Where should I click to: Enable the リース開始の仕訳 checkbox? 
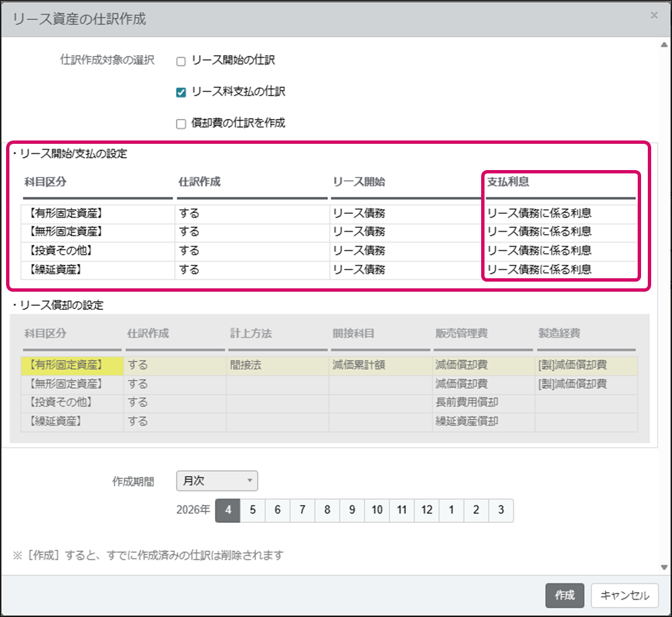pos(181,61)
